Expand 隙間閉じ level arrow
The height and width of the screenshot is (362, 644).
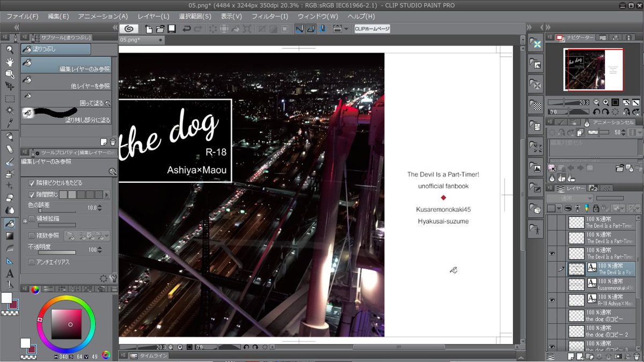click(107, 194)
